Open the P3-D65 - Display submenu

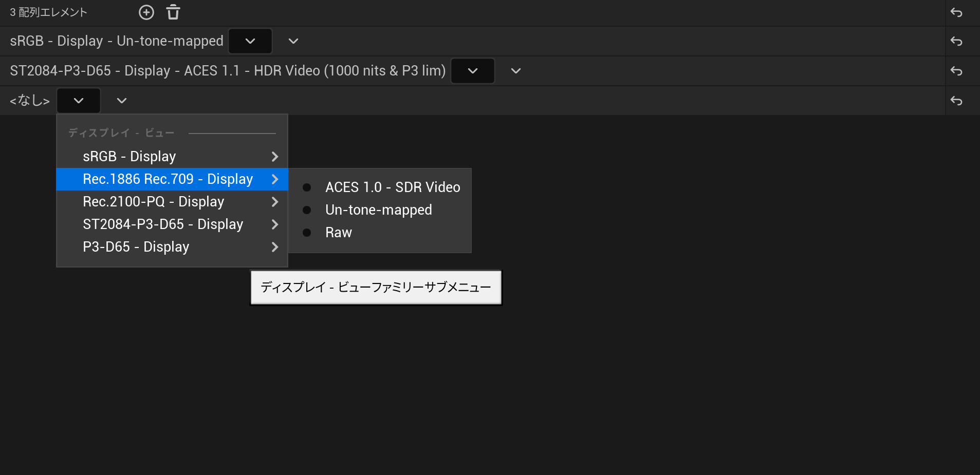tap(172, 247)
